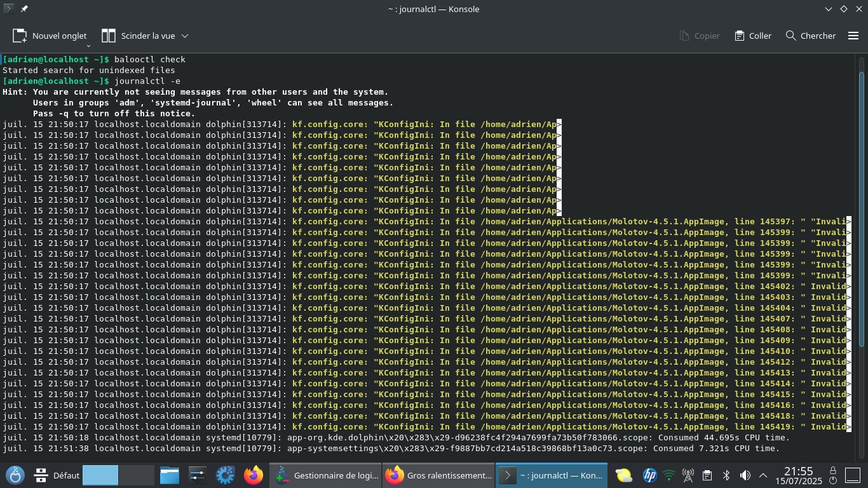Click the pin window icon in title bar

coord(24,9)
